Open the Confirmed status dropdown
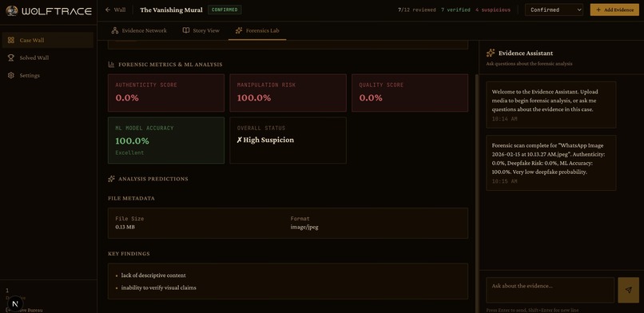This screenshot has height=313, width=644. point(554,10)
